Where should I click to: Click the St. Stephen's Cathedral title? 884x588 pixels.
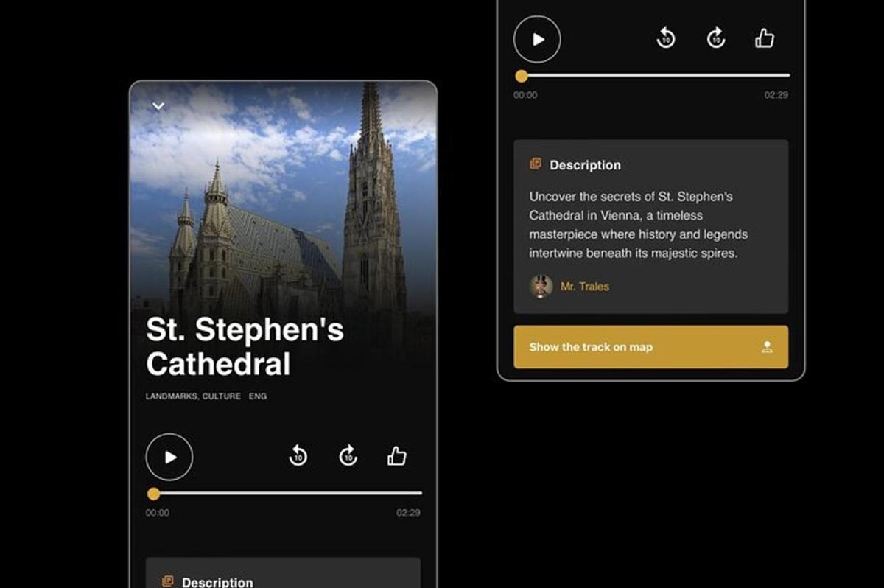(245, 347)
